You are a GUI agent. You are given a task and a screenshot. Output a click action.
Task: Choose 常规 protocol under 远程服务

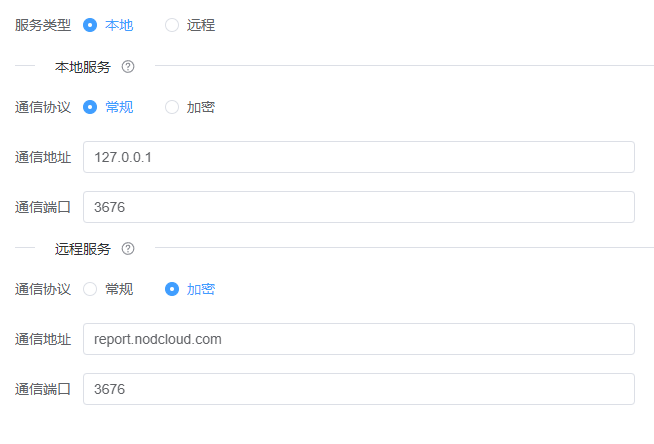coord(90,289)
